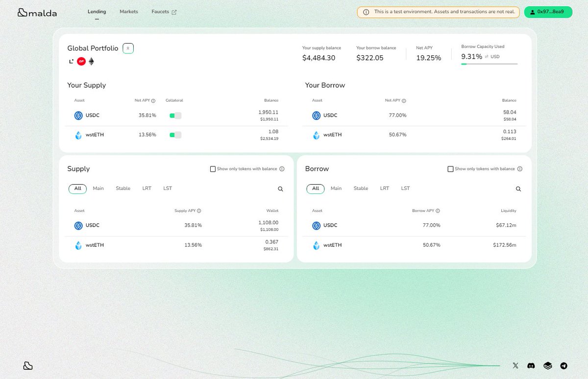Click the 0.367 wstETH wallet amount
The width and height of the screenshot is (588, 379).
pyautogui.click(x=271, y=242)
